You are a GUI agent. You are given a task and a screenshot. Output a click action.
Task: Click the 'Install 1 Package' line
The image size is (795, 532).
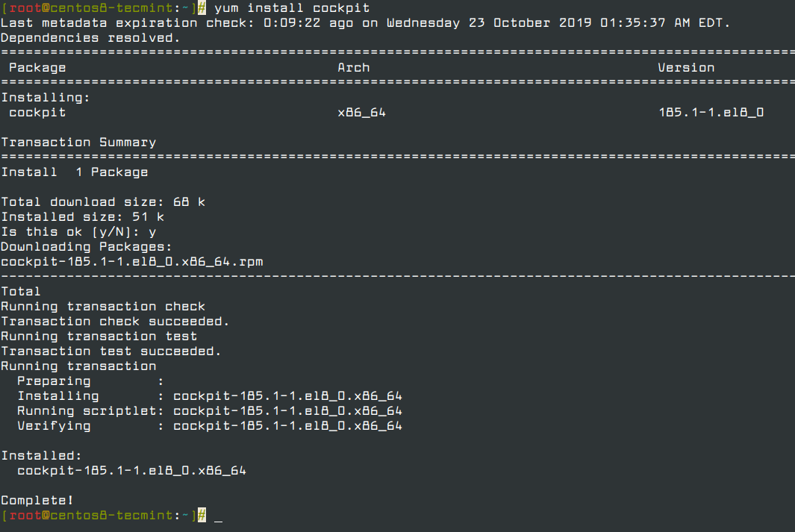[x=75, y=172]
